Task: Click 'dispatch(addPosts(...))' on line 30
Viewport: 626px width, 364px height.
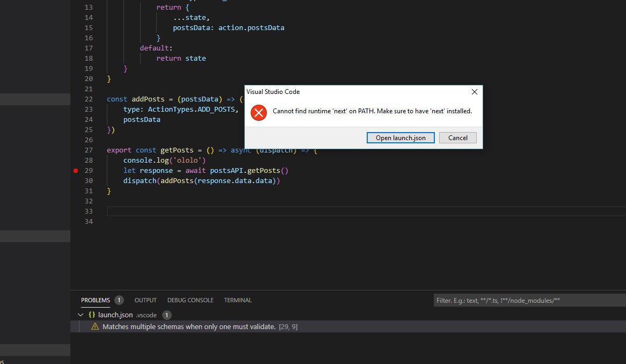Action: (202, 181)
